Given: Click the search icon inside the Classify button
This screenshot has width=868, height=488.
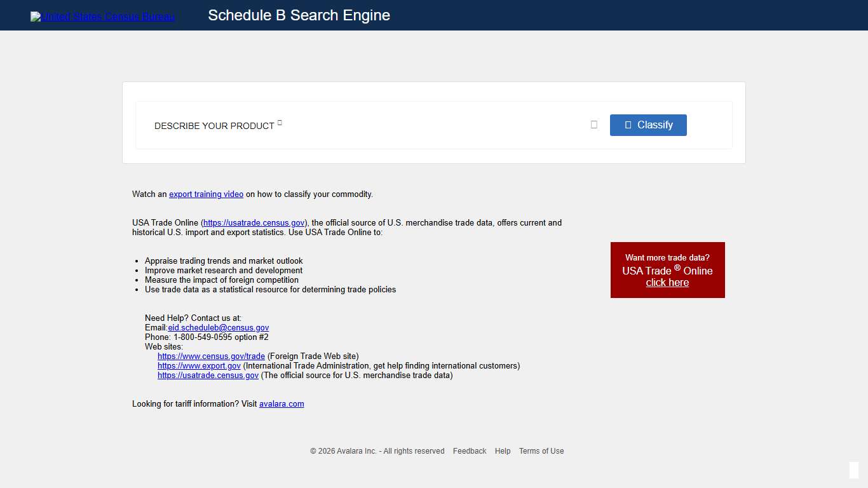Looking at the screenshot, I should coord(628,125).
